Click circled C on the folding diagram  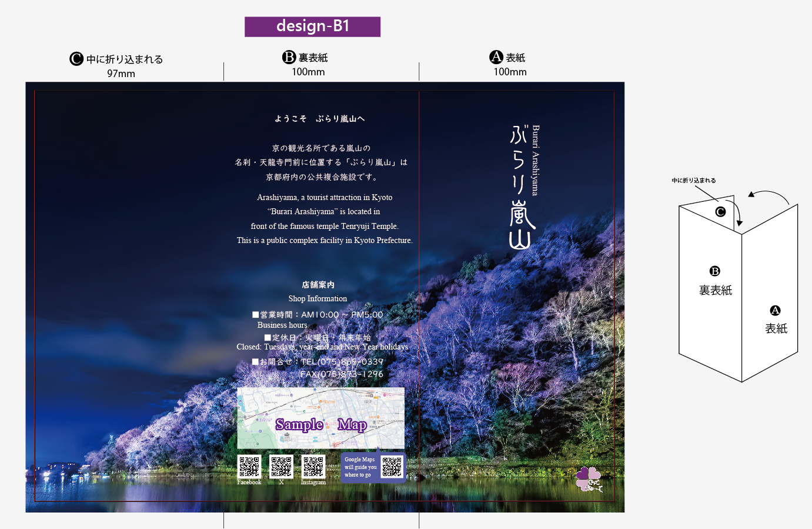pos(720,212)
